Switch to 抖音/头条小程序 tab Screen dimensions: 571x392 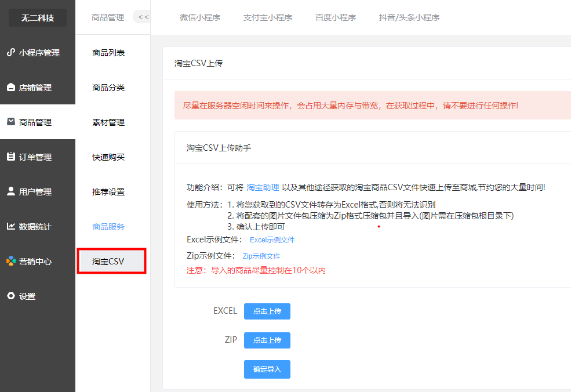pyautogui.click(x=409, y=17)
